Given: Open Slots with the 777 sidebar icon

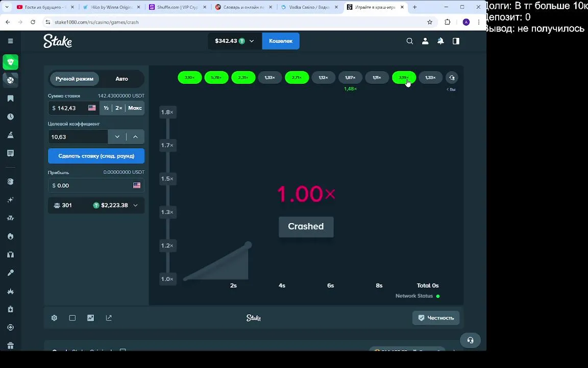Looking at the screenshot, I should (11, 218).
